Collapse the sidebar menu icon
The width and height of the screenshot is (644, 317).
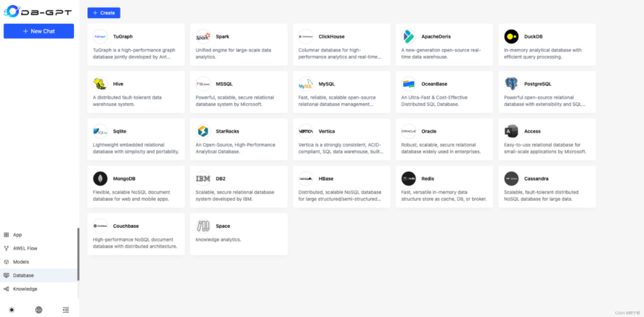(66, 310)
